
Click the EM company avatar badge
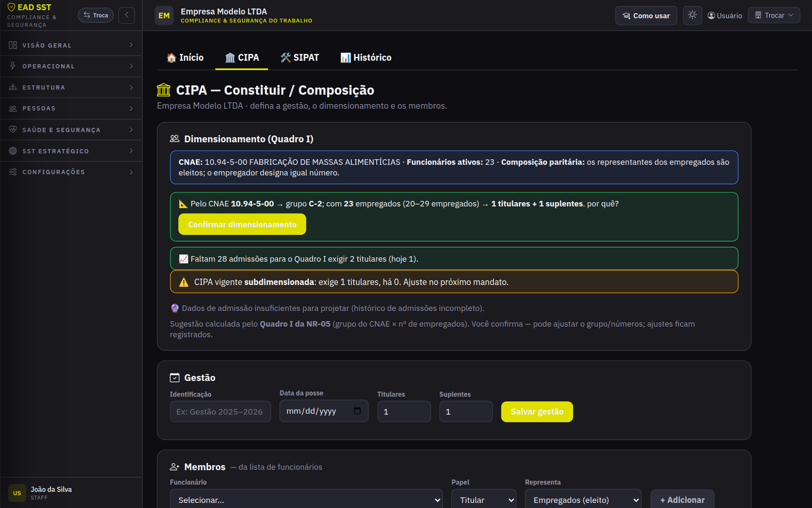pyautogui.click(x=164, y=16)
